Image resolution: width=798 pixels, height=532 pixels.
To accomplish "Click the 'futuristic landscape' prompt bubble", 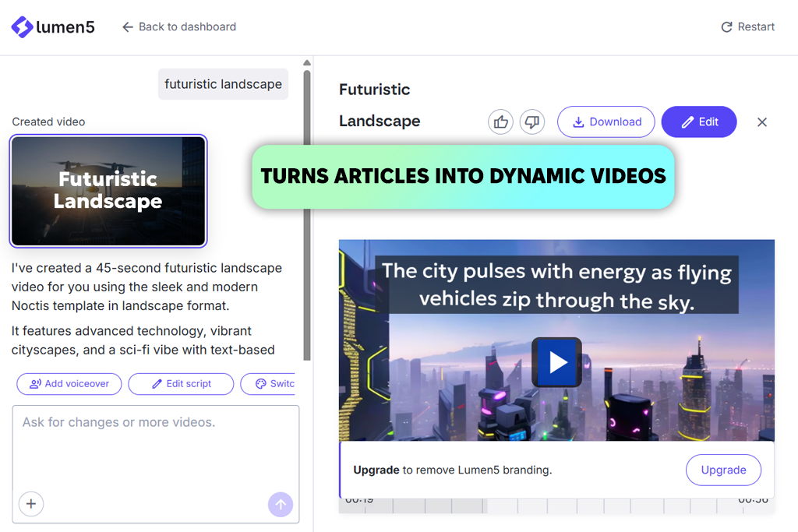I will (x=223, y=84).
